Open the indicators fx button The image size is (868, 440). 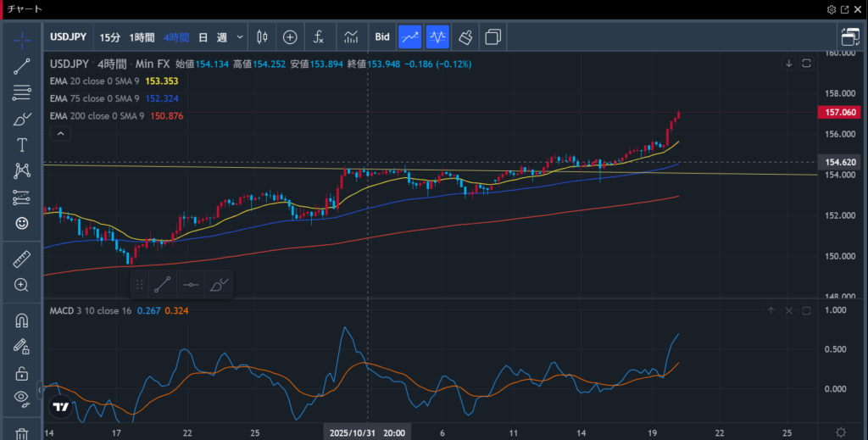[319, 37]
